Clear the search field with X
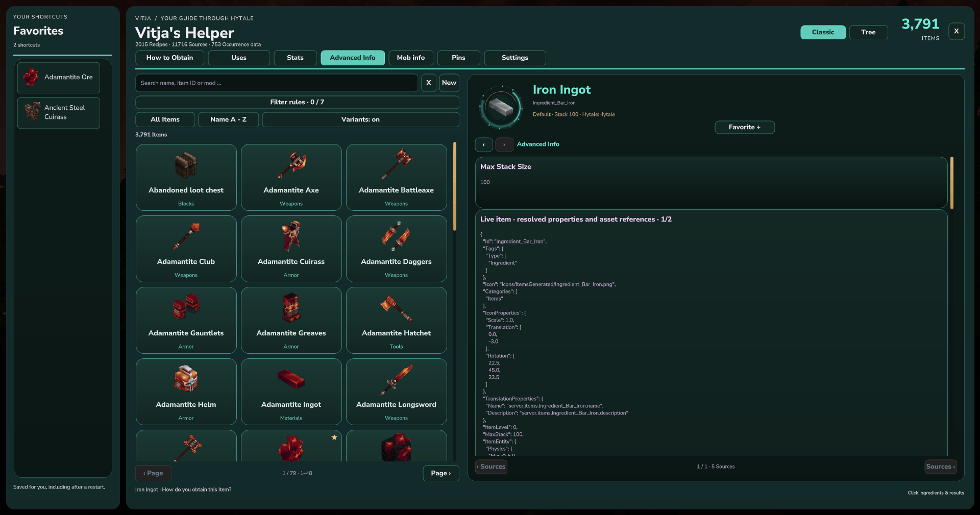 click(x=429, y=83)
